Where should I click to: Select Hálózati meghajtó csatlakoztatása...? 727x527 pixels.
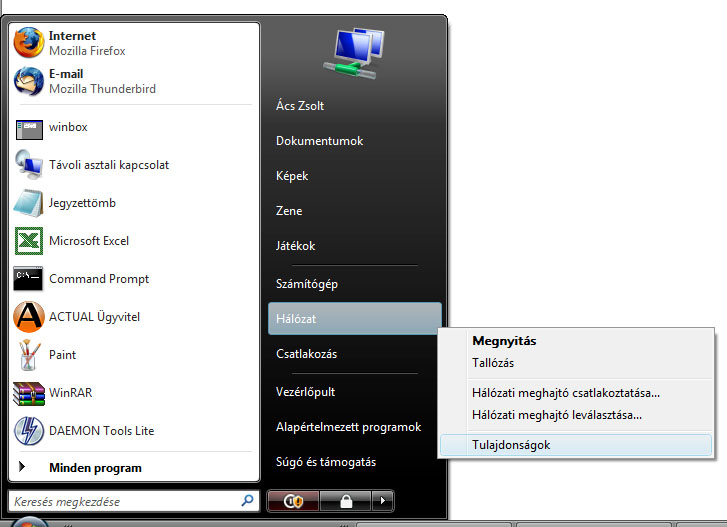pyautogui.click(x=575, y=393)
